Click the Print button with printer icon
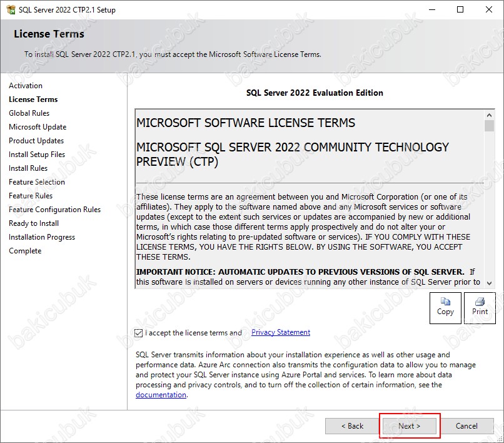Screen dimensions: 504x443 pyautogui.click(x=480, y=308)
